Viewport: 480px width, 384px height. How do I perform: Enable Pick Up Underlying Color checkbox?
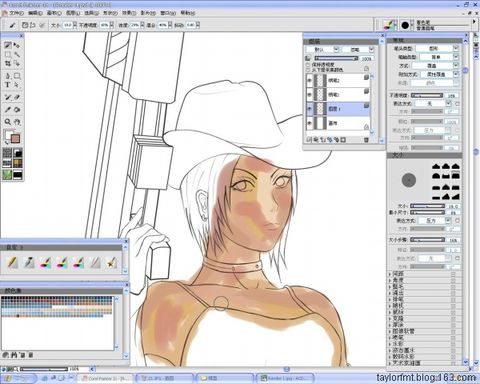(308, 70)
